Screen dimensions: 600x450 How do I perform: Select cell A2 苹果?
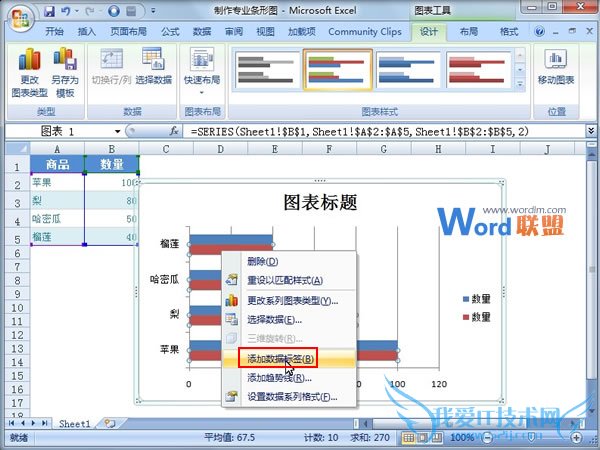pyautogui.click(x=57, y=183)
